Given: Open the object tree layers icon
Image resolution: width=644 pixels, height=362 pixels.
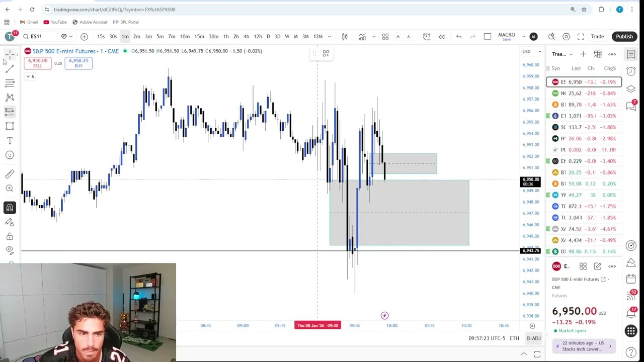Looking at the screenshot, I should coord(631,88).
